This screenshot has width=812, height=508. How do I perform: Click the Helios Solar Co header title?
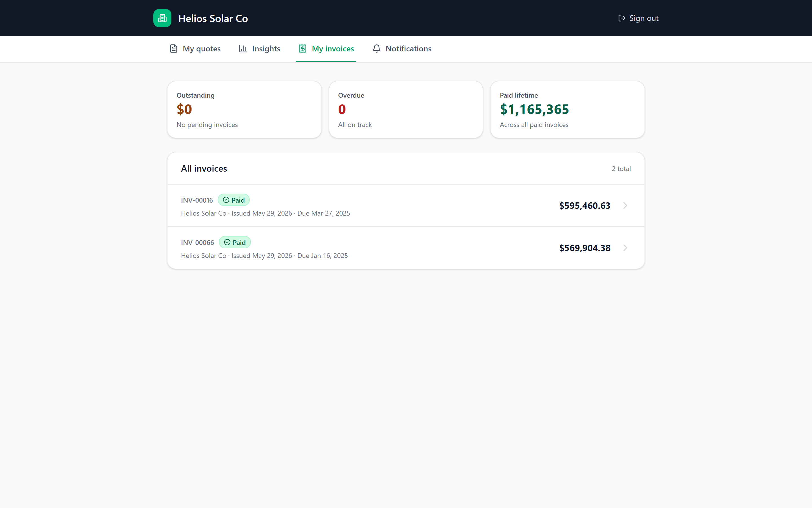pos(213,18)
